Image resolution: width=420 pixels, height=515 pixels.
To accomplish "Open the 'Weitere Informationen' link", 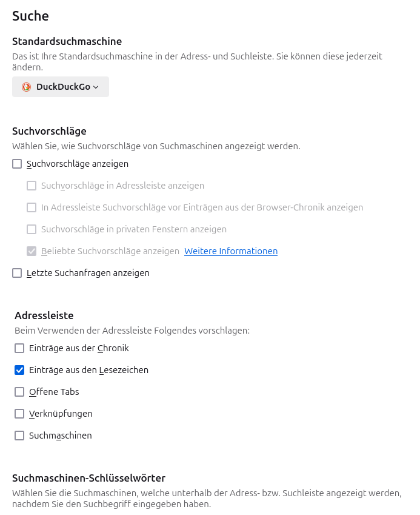I will (231, 251).
